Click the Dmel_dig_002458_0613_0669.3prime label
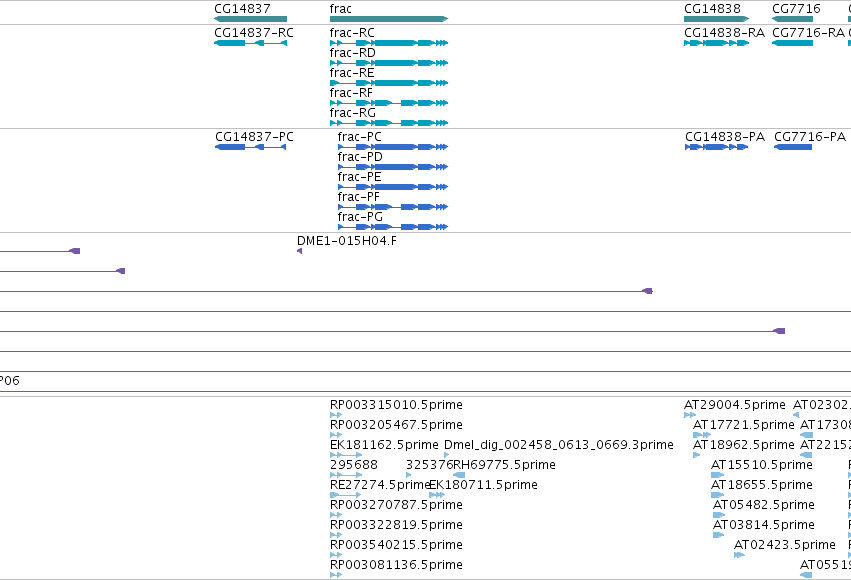This screenshot has height=580, width=851. tap(558, 445)
